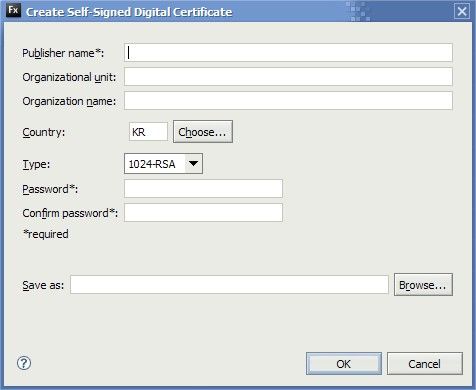Focus the Organizational unit field
Screen dimensions: 476x390
(288, 77)
